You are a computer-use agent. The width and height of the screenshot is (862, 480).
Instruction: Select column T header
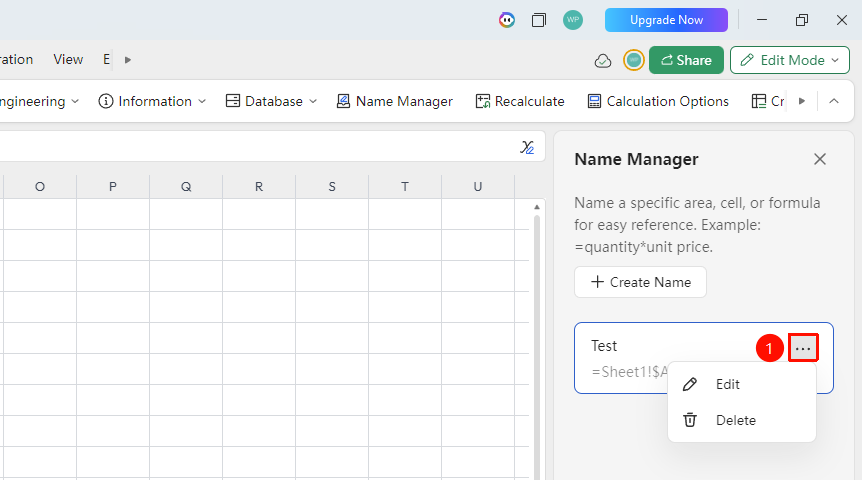point(405,186)
